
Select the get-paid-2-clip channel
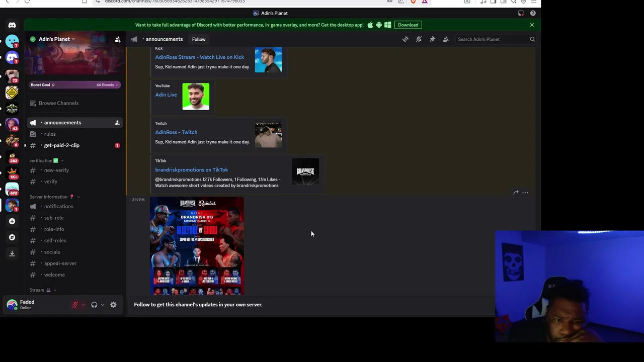point(74,145)
